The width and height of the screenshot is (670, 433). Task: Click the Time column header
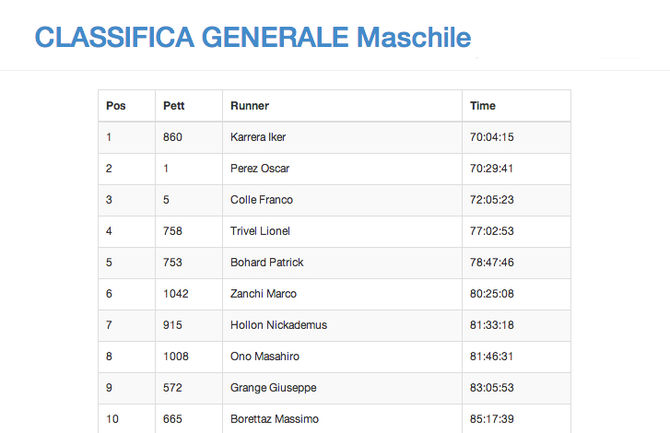483,106
